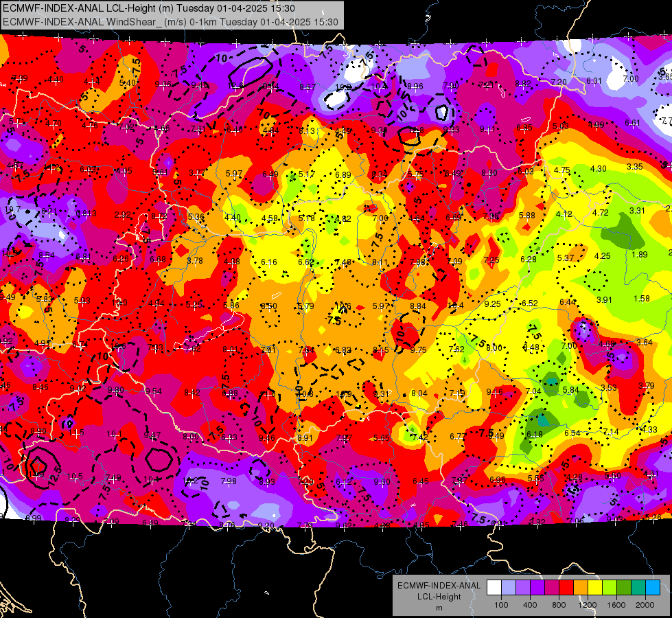Image resolution: width=672 pixels, height=618 pixels.
Task: Click 'ECMWF-INDEX-ANAL' text in the legend box
Action: pos(439,586)
